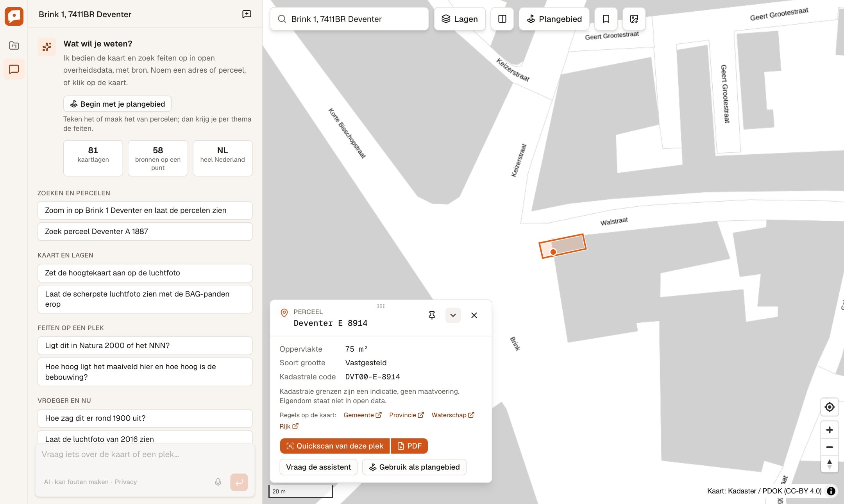The width and height of the screenshot is (844, 504).
Task: Click the app logo icon
Action: [14, 16]
